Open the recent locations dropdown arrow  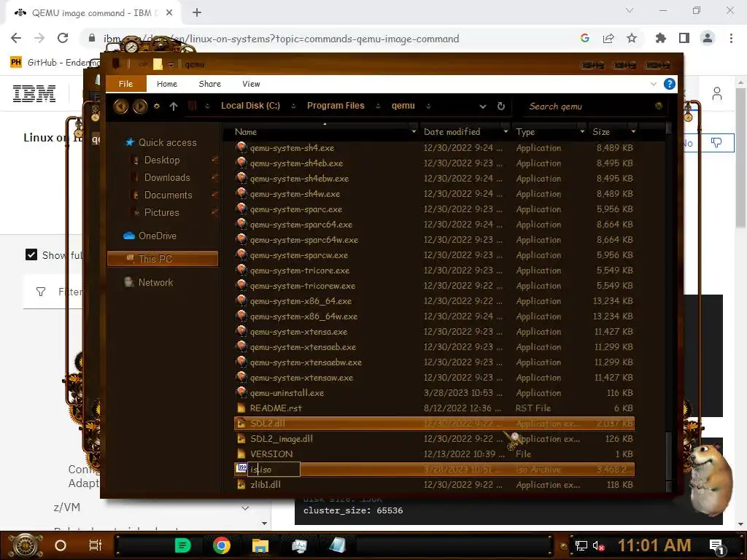pyautogui.click(x=156, y=106)
